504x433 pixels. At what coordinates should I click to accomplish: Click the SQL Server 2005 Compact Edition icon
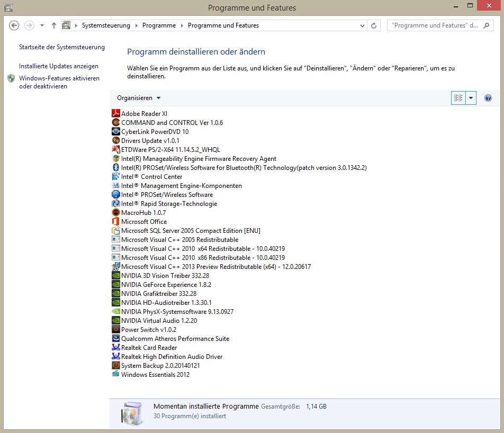[x=116, y=230]
